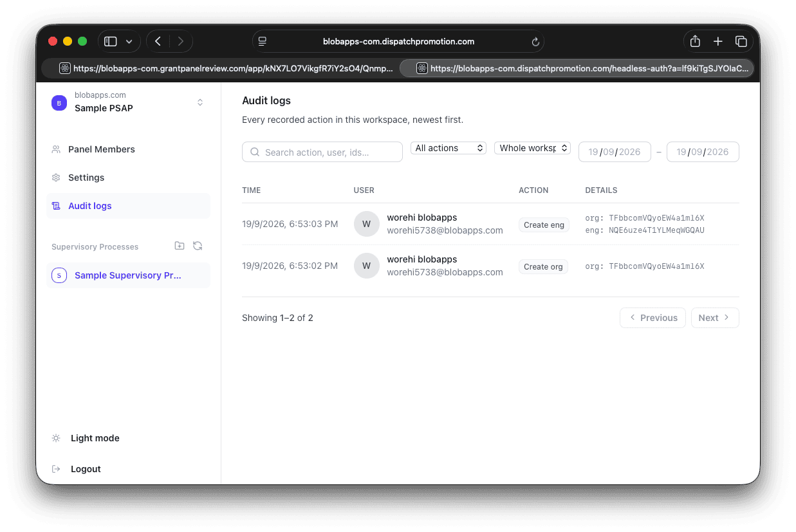This screenshot has width=796, height=532.
Task: Click the USER column header
Action: (364, 190)
